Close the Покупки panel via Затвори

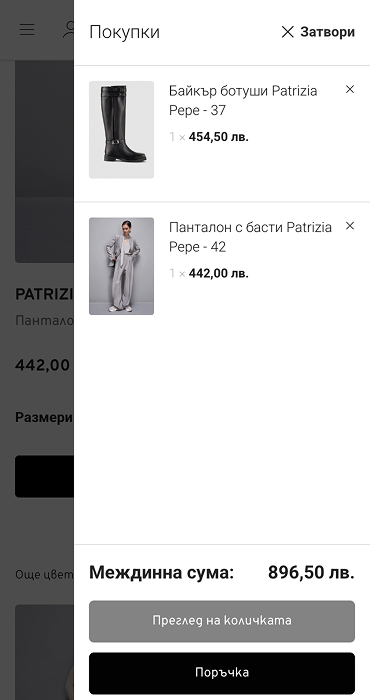318,32
